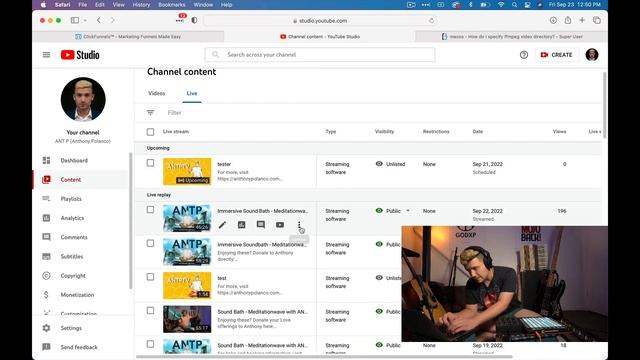Open the account avatar menu
The image size is (640, 360).
click(x=592, y=55)
